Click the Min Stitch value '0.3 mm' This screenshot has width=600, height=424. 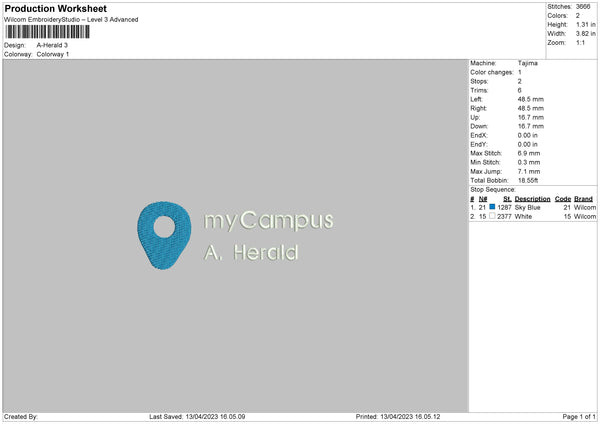pos(529,163)
